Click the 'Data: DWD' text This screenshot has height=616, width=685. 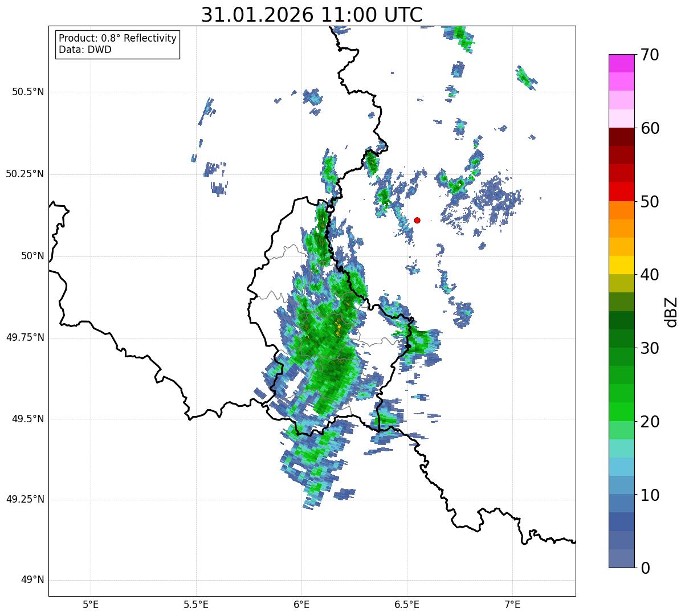85,50
